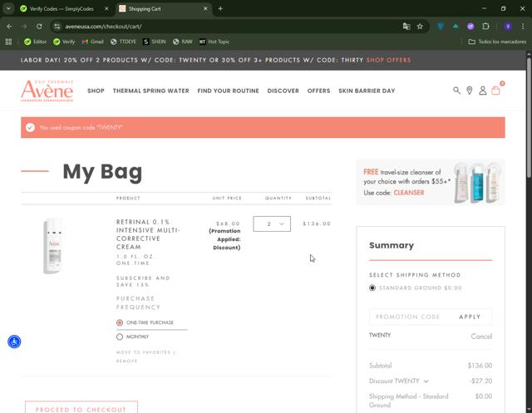Click Apply promotion code button
The width and height of the screenshot is (532, 413).
point(470,317)
